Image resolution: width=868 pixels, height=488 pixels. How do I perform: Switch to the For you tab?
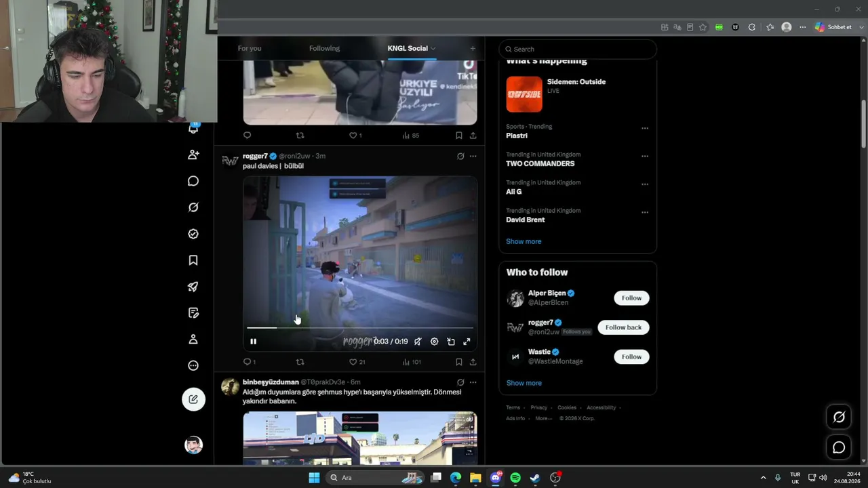250,48
